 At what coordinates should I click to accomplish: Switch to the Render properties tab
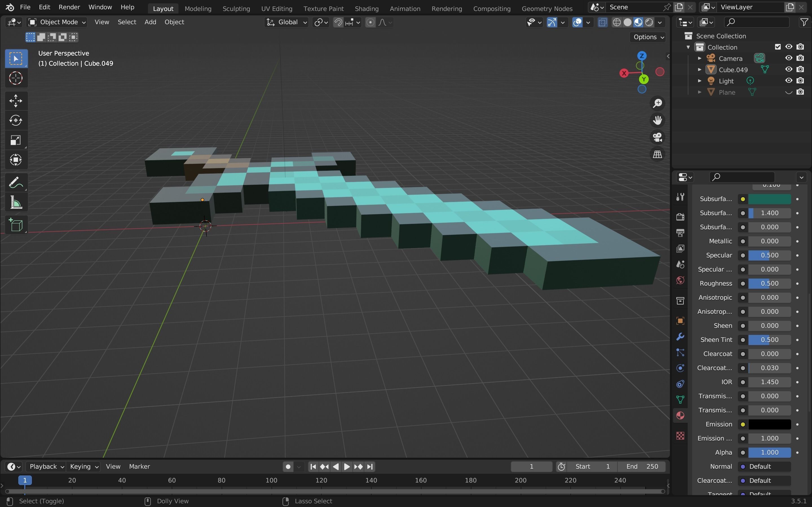680,217
